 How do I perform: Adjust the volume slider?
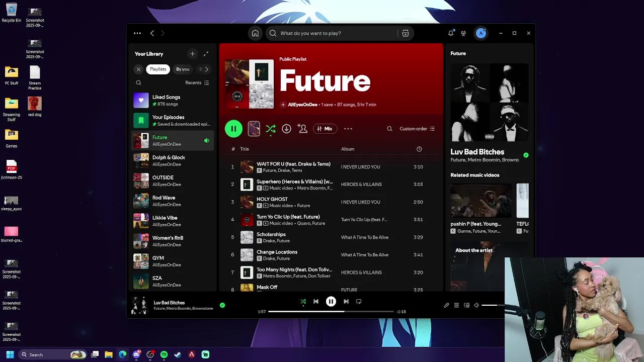pyautogui.click(x=493, y=305)
